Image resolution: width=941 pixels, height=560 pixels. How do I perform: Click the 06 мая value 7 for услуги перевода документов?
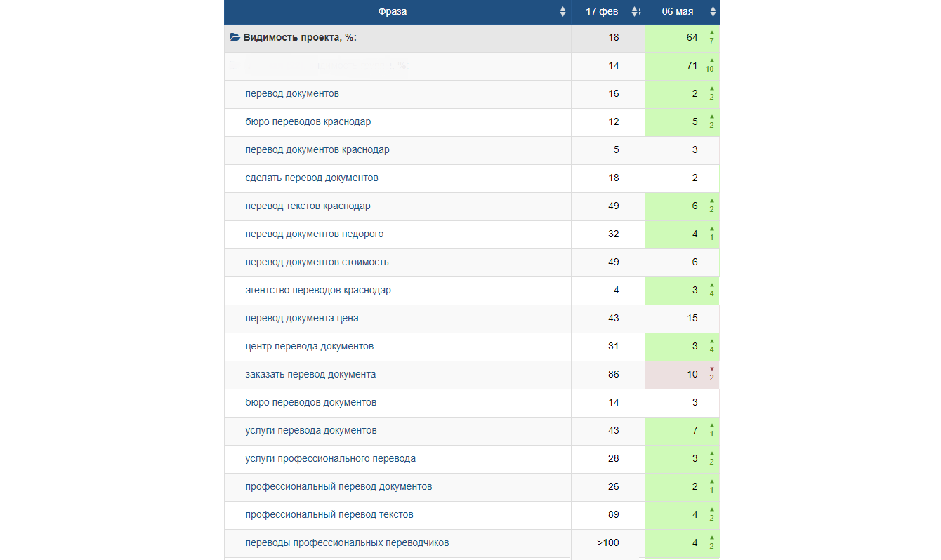695,431
